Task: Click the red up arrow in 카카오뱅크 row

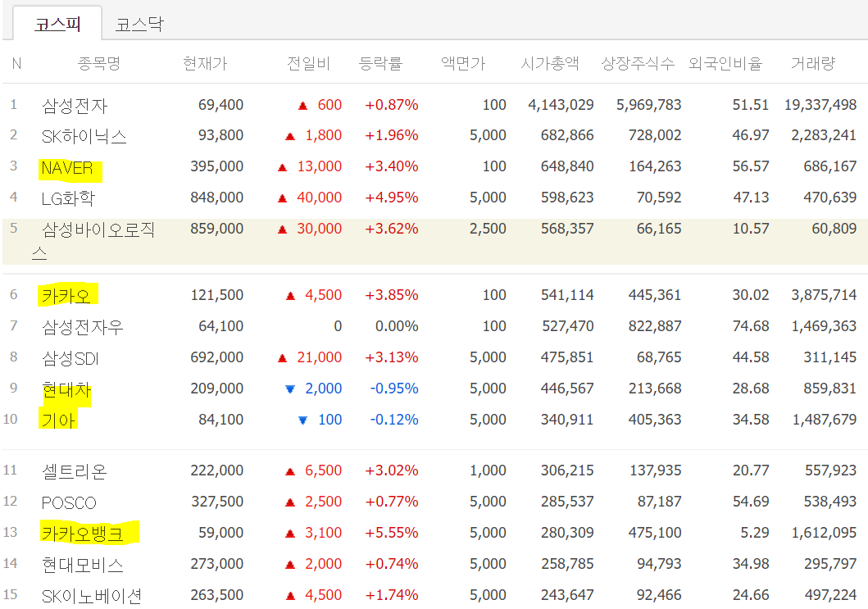Action: click(290, 534)
